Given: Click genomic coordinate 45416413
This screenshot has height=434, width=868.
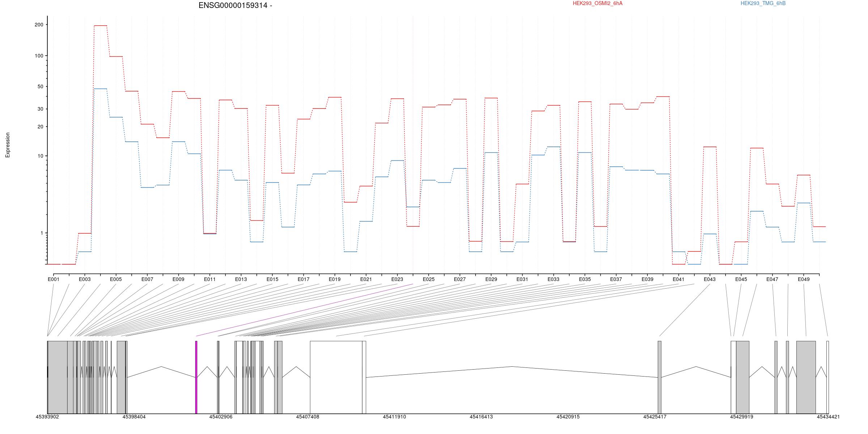Looking at the screenshot, I should (481, 417).
